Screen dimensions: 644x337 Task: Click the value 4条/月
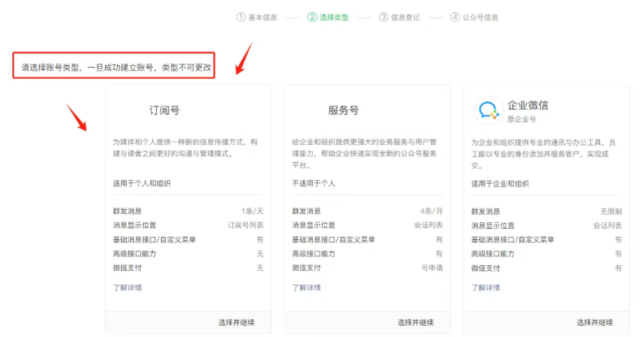click(431, 212)
